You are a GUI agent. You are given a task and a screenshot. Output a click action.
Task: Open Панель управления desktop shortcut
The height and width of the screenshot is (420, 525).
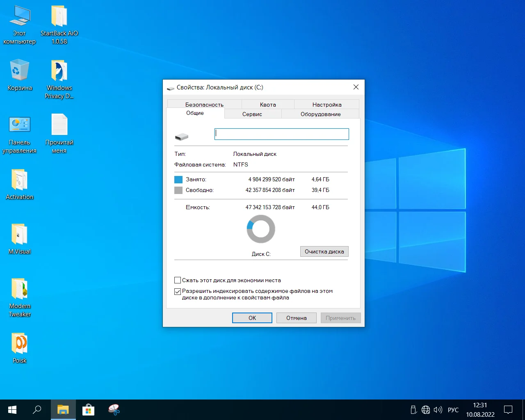(x=19, y=126)
